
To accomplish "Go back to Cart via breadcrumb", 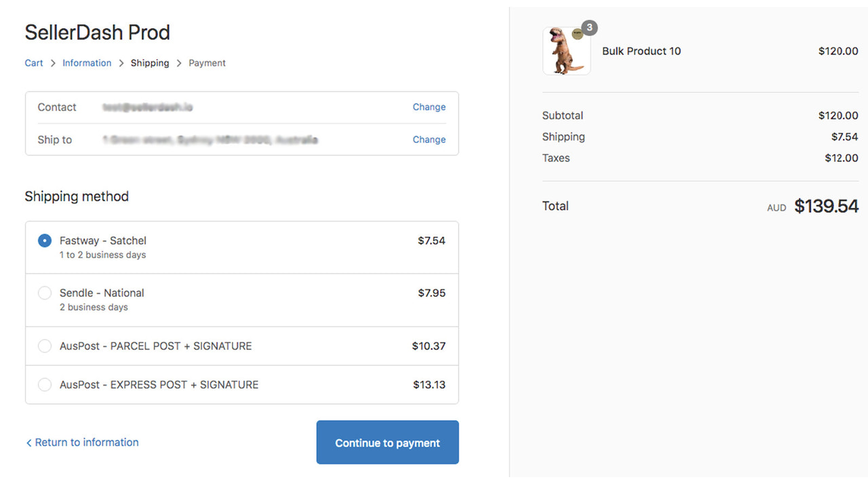I will 33,62.
